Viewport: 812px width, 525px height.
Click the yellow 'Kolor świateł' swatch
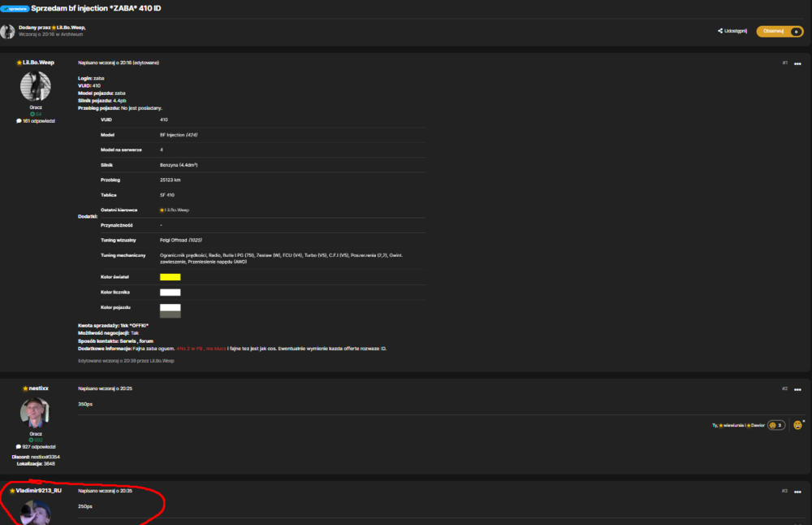tap(170, 277)
